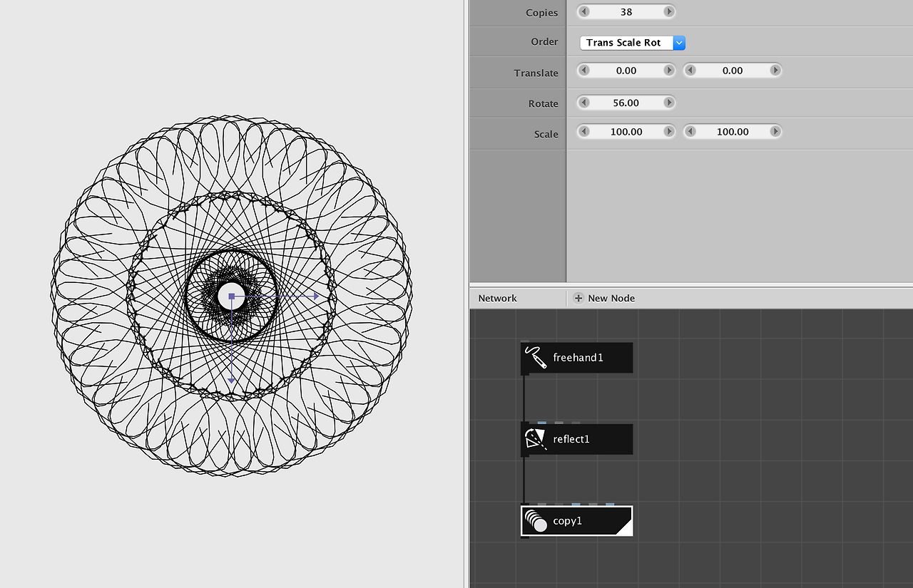Select the copy1 node label

[x=568, y=521]
